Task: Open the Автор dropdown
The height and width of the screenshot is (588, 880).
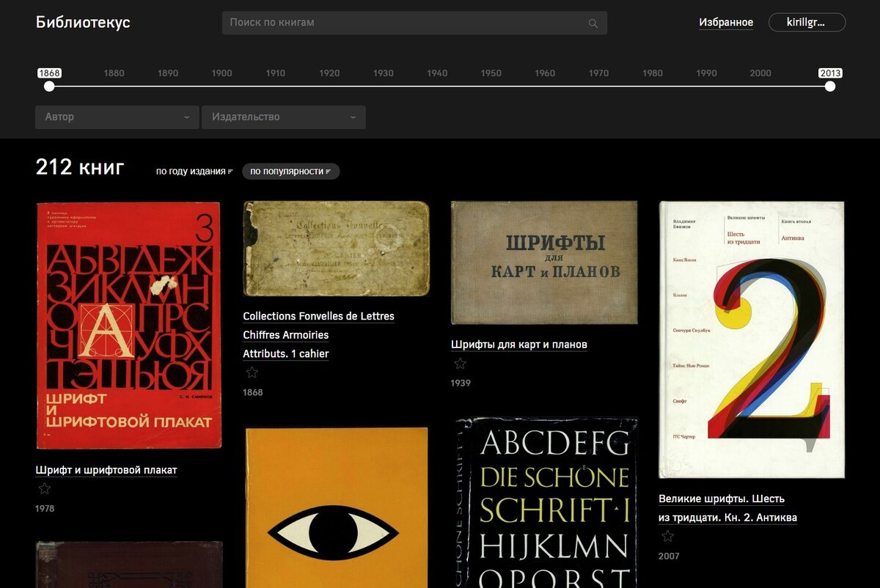Action: (117, 117)
